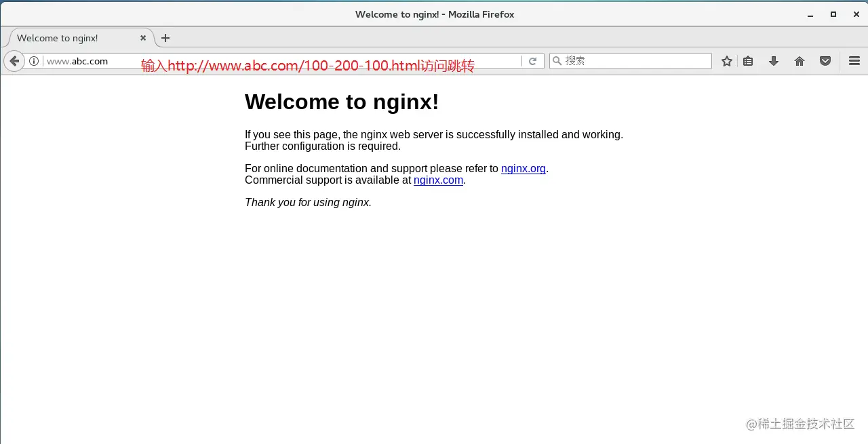Image resolution: width=868 pixels, height=444 pixels.
Task: Open the Firefox hamburger menu
Action: tap(854, 61)
